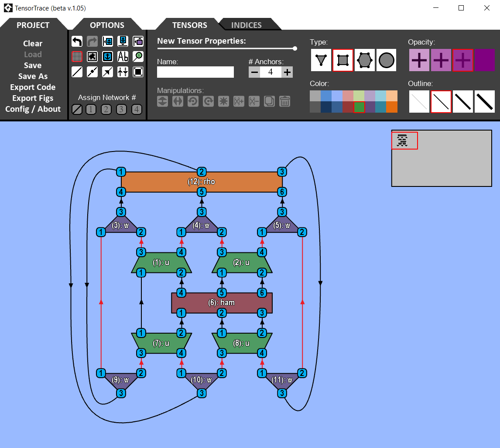Click the unassign network slash button
Image resolution: width=500 pixels, height=448 pixels.
pyautogui.click(x=77, y=110)
